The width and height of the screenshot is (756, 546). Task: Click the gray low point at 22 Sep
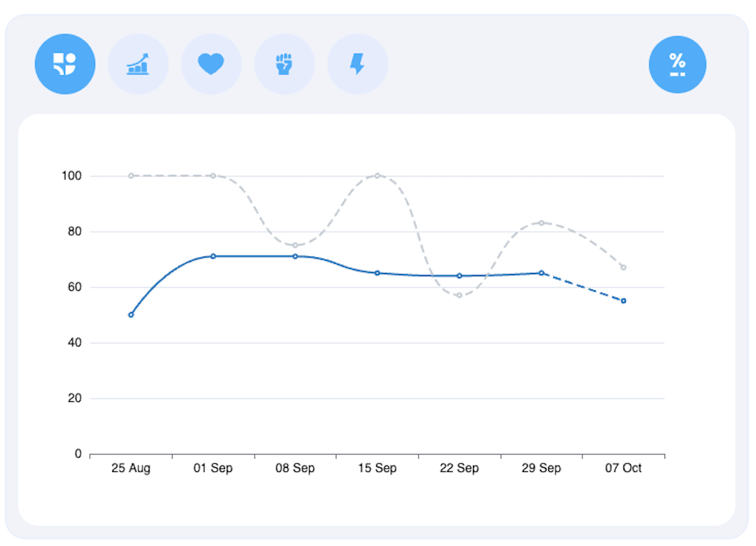coord(460,296)
